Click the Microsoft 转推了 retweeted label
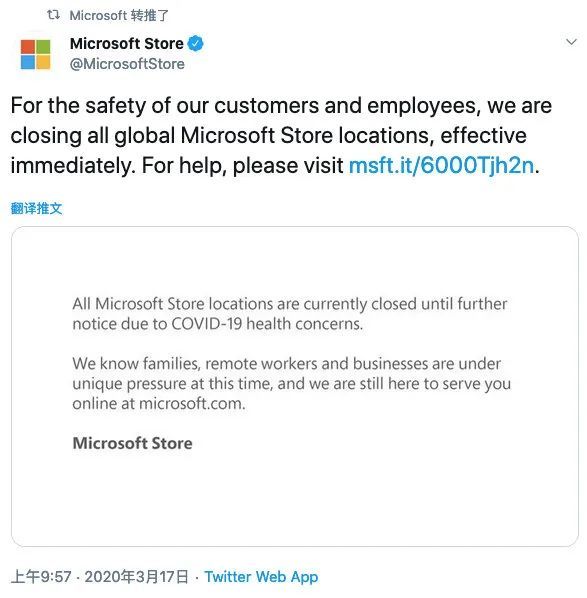 [x=119, y=16]
